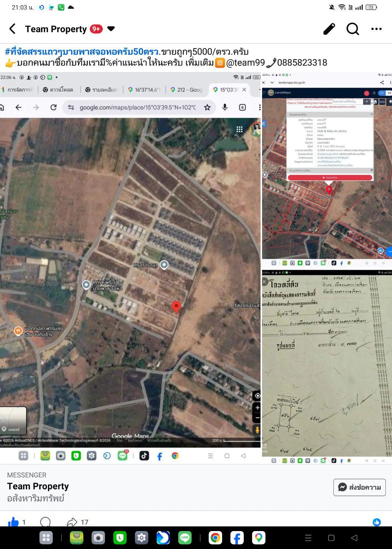Image resolution: width=392 pixels, height=549 pixels.
Task: Expand the caret beside Team Property
Action: [111, 29]
